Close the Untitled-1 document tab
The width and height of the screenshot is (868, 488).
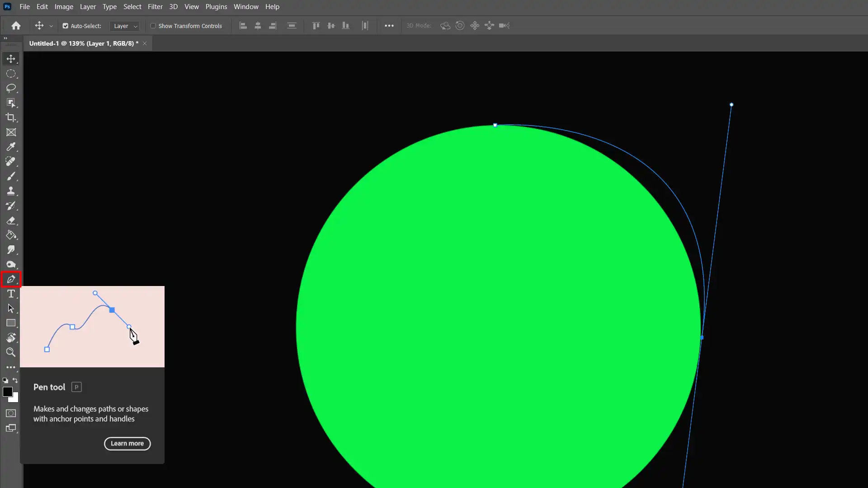145,43
